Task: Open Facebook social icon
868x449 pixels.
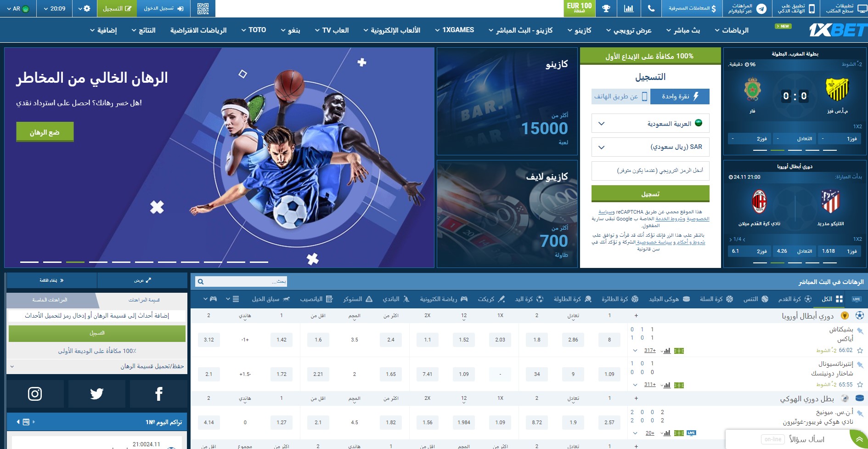Action: pos(158,394)
